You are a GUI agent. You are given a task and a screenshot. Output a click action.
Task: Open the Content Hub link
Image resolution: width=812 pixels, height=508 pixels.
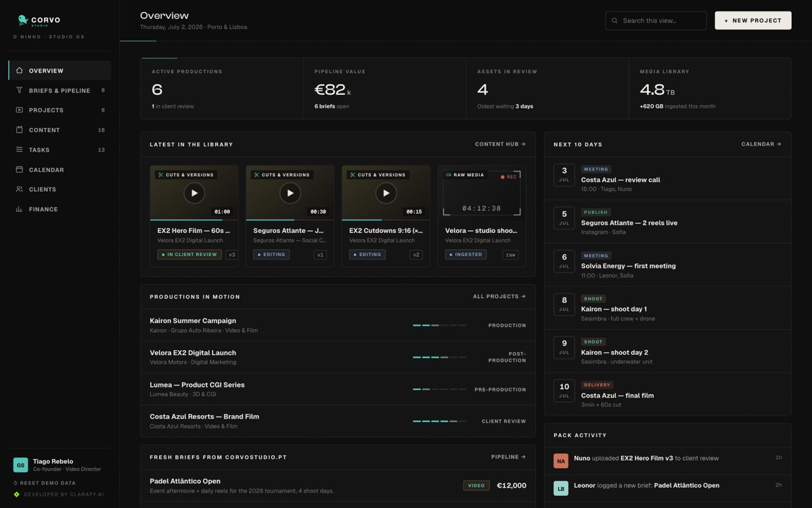[x=500, y=144]
